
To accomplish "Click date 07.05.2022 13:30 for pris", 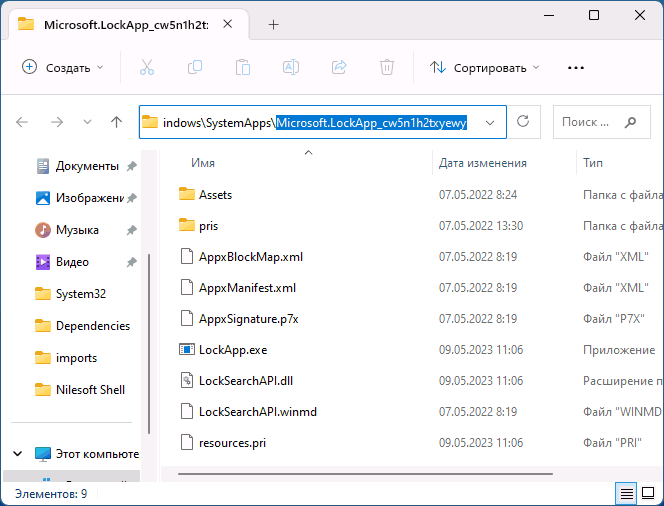I will pyautogui.click(x=481, y=226).
